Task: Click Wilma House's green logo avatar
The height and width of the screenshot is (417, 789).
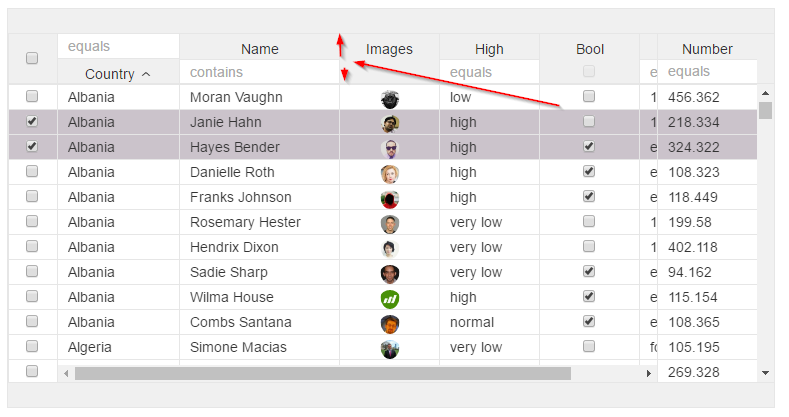Action: (x=389, y=299)
